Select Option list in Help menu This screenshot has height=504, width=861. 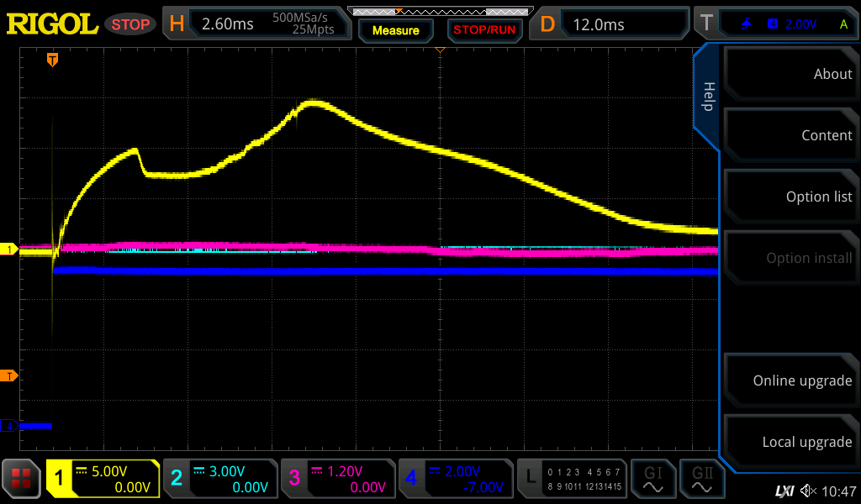click(790, 197)
